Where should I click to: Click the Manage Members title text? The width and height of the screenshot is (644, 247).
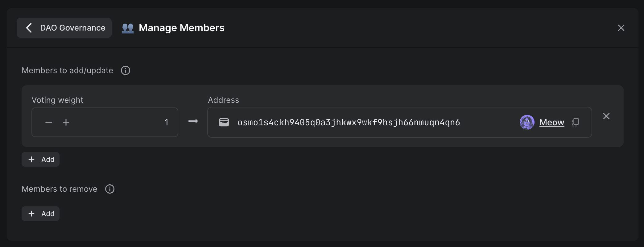[x=181, y=28]
